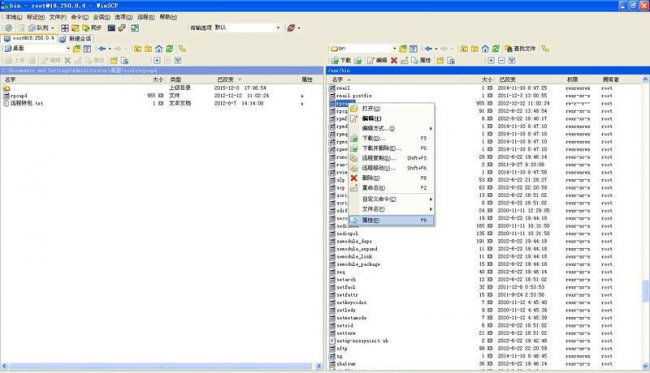The image size is (650, 373).
Task: Click the Synchronize (同步) toolbar icon
Action: coord(92,28)
